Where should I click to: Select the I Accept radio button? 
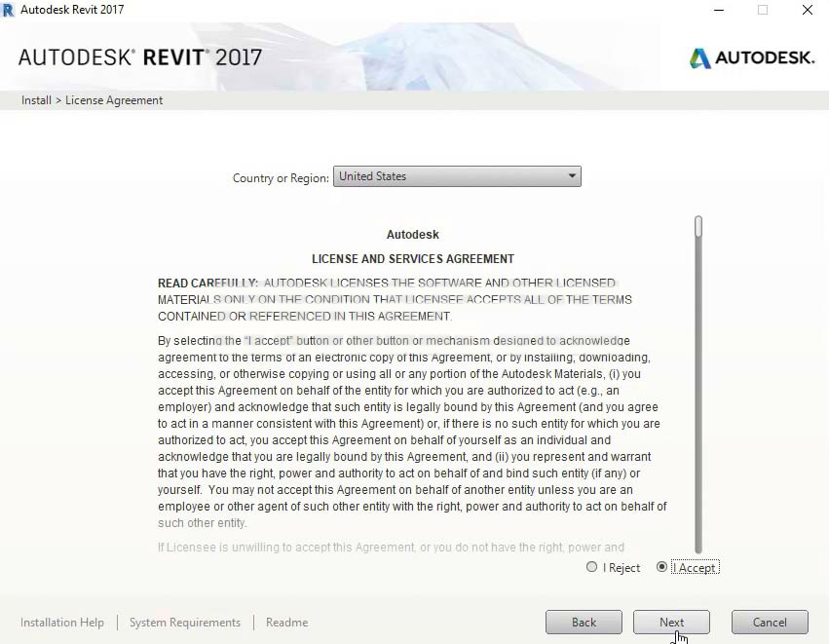tap(661, 567)
